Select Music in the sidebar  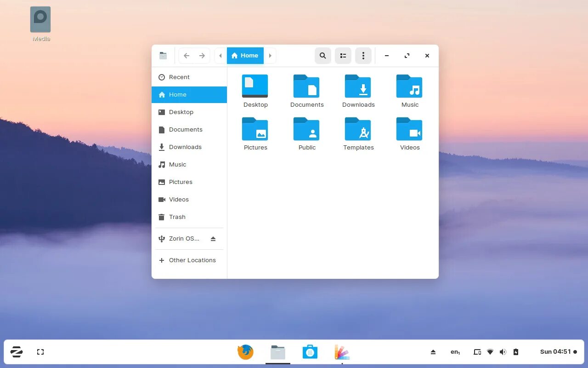pyautogui.click(x=189, y=165)
